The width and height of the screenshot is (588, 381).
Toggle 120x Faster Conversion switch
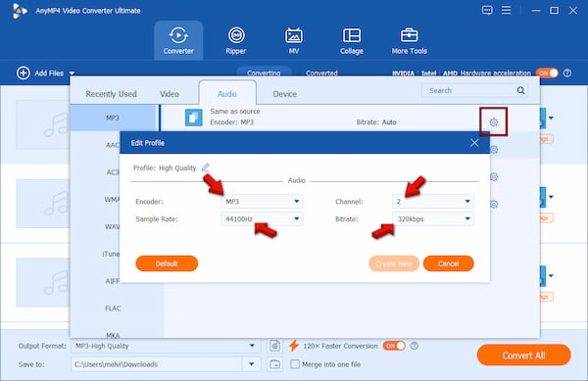coord(394,346)
